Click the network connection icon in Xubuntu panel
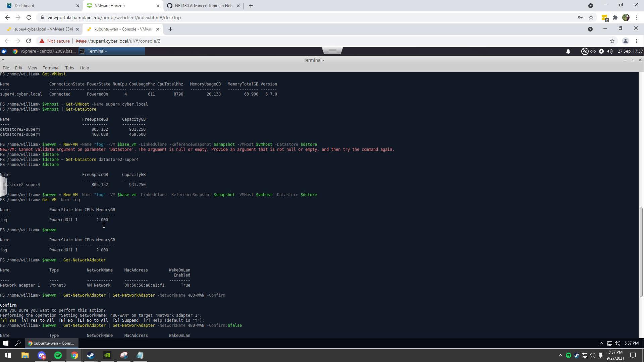Image resolution: width=644 pixels, height=362 pixels. pos(593,51)
